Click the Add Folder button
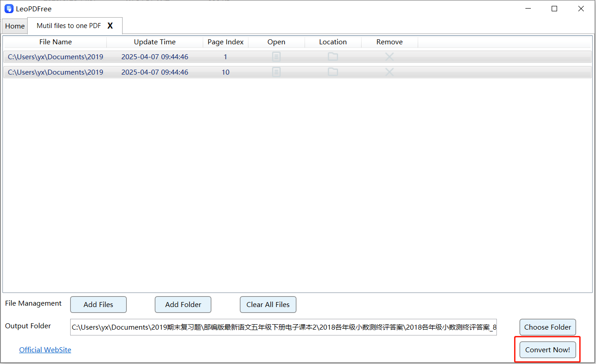Viewport: 596px width, 364px height. pyautogui.click(x=183, y=304)
